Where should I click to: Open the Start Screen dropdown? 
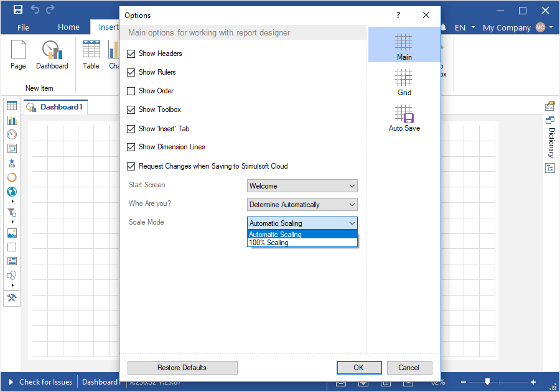click(x=302, y=186)
